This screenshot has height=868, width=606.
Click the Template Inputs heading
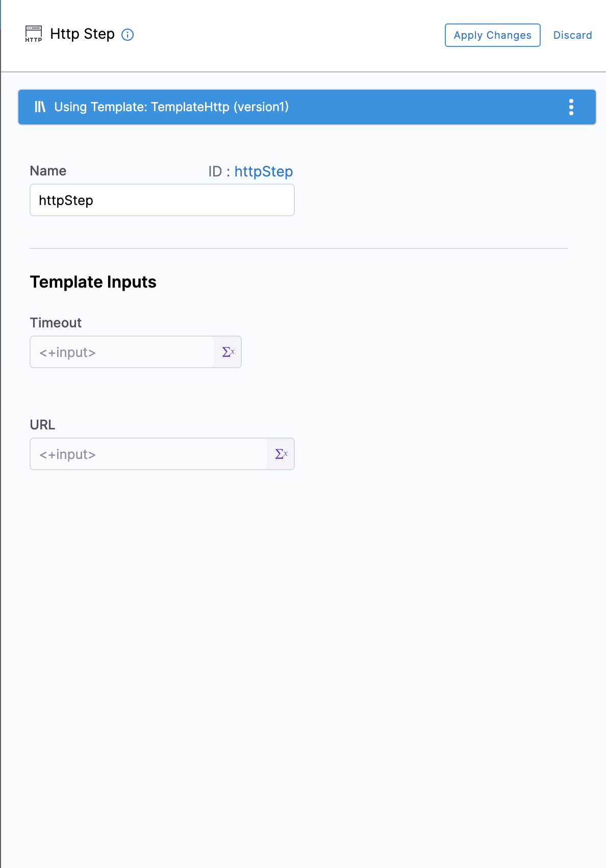pos(93,282)
